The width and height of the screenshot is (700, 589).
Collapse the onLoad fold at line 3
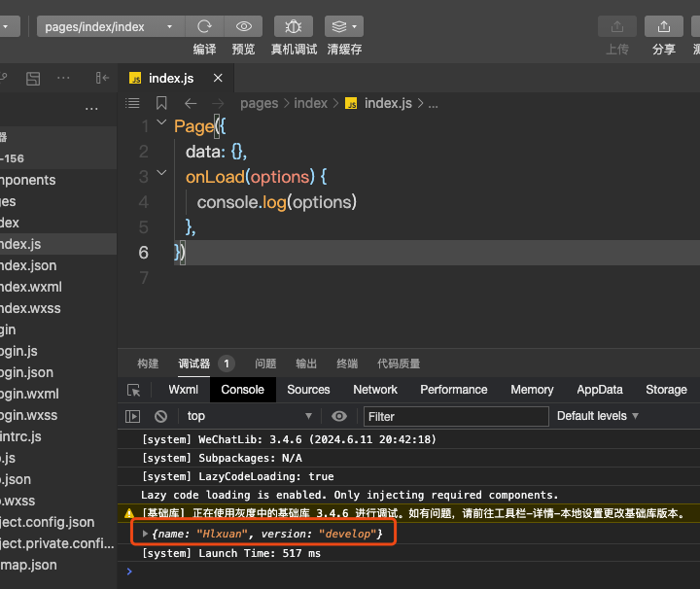coord(161,173)
